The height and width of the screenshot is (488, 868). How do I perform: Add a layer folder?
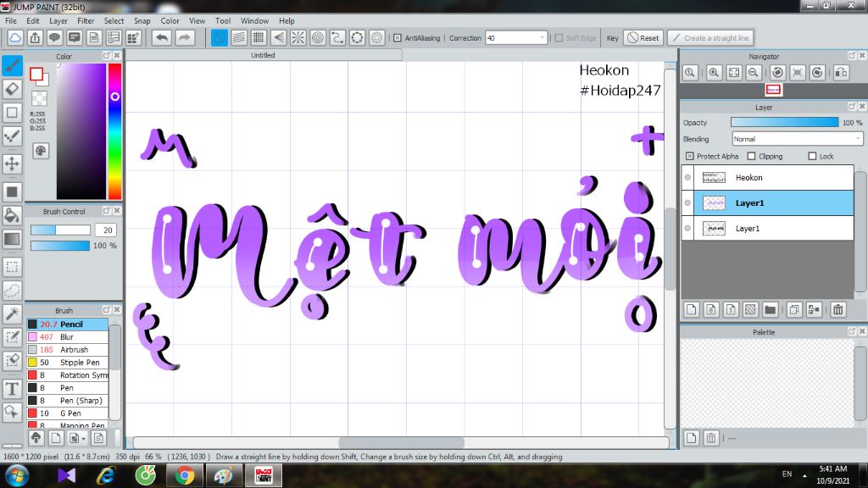pyautogui.click(x=770, y=309)
